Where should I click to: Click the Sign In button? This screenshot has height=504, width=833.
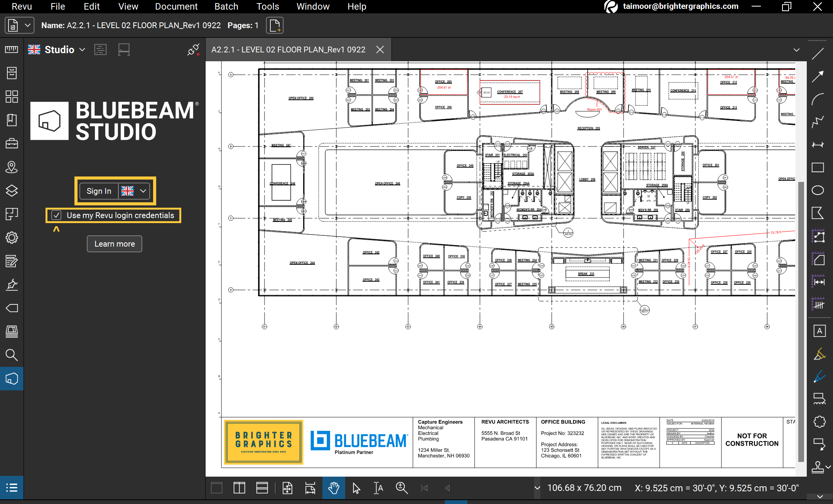[x=99, y=191]
